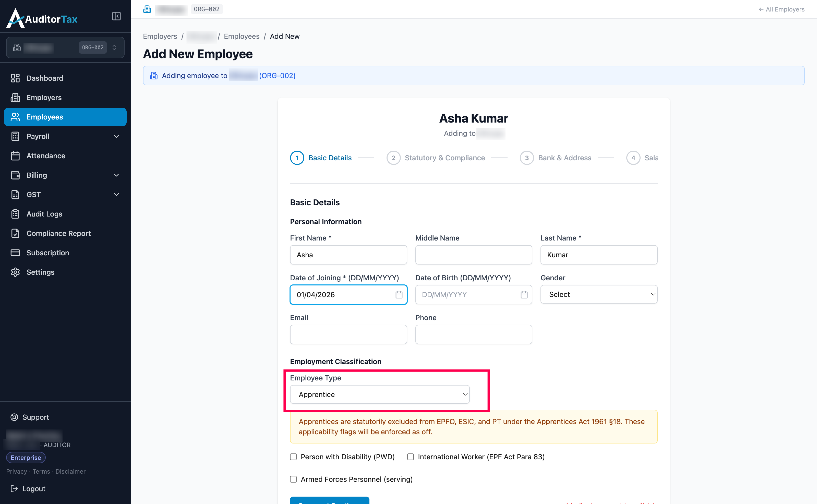Click the Compliance Report file-check icon
The width and height of the screenshot is (817, 504).
(15, 233)
